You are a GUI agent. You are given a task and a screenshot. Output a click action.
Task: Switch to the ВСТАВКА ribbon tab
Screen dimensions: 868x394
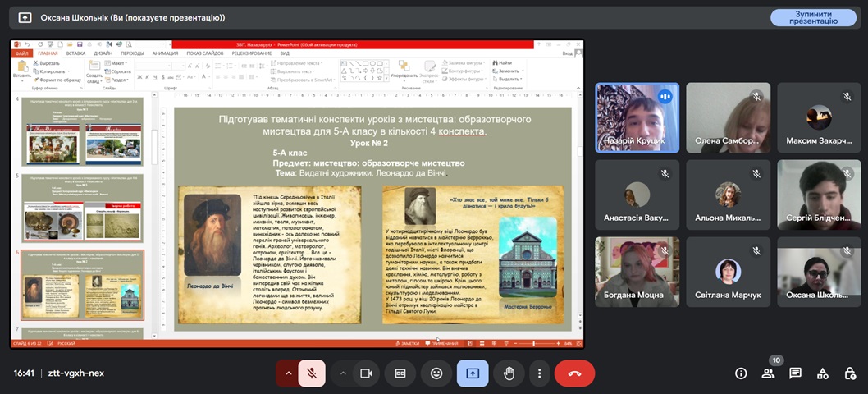pos(75,53)
